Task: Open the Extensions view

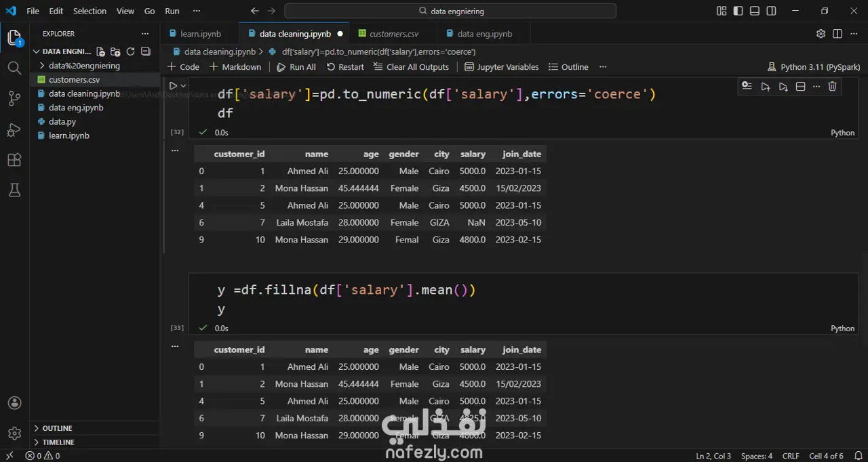Action: pos(14,161)
